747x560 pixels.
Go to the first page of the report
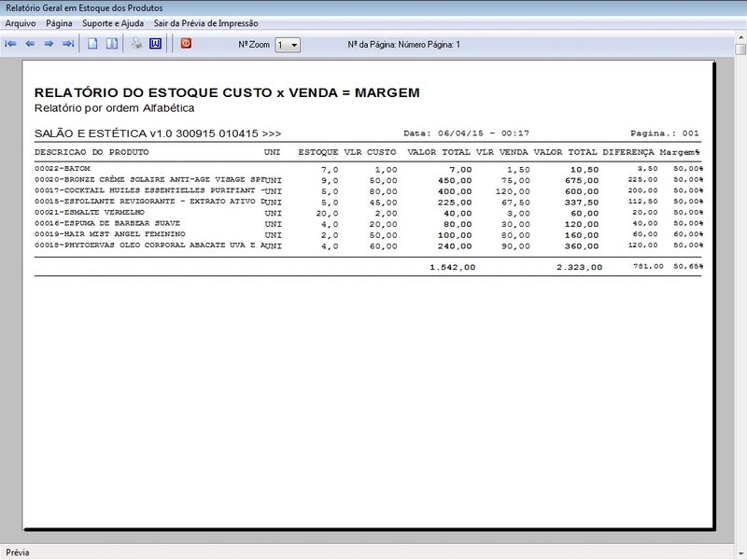point(11,44)
